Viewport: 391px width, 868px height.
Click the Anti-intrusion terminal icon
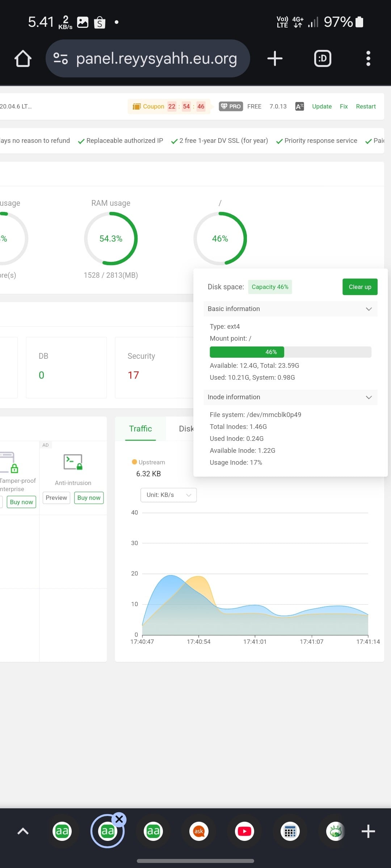pos(73,462)
